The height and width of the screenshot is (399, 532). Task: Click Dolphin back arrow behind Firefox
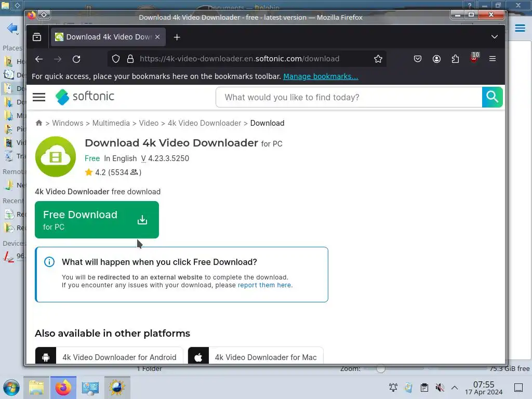pyautogui.click(x=12, y=28)
